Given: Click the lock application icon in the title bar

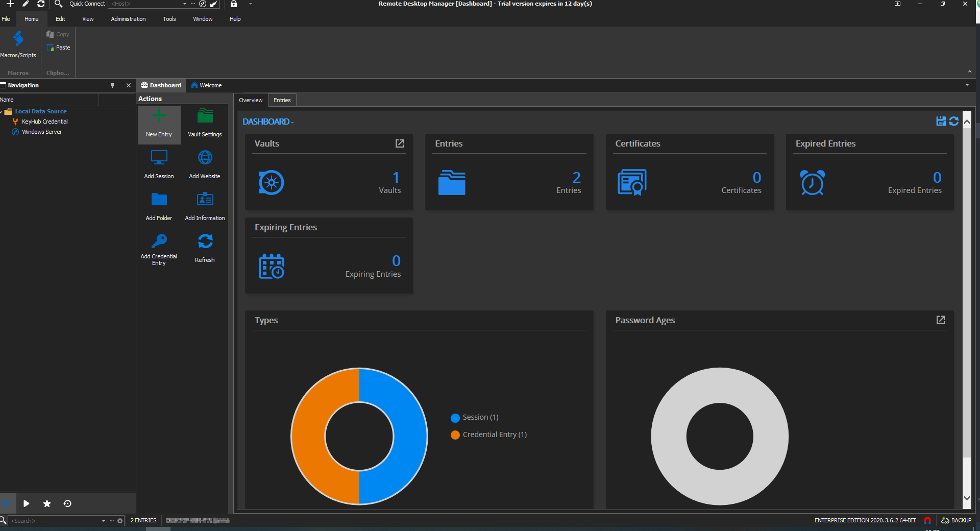Looking at the screenshot, I should point(234,4).
